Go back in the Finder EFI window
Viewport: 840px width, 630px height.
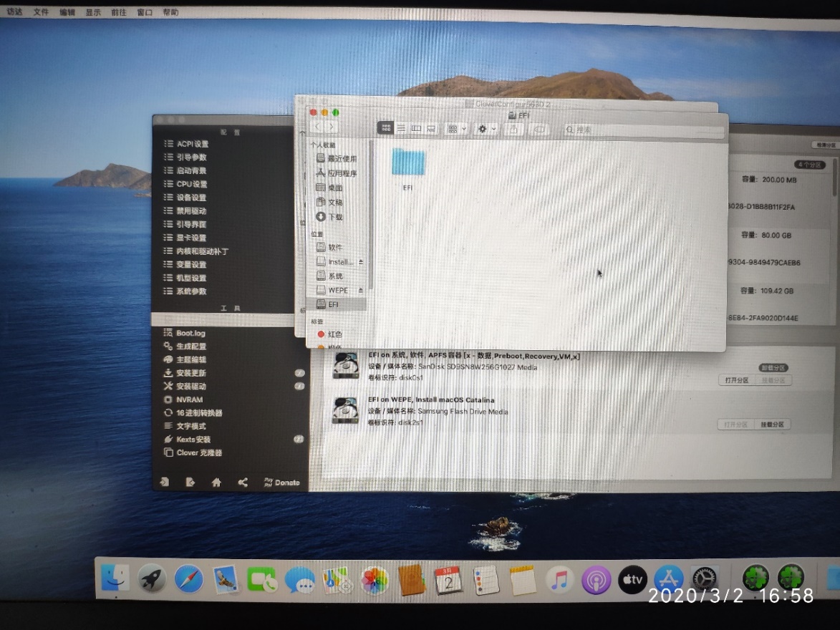coord(318,127)
